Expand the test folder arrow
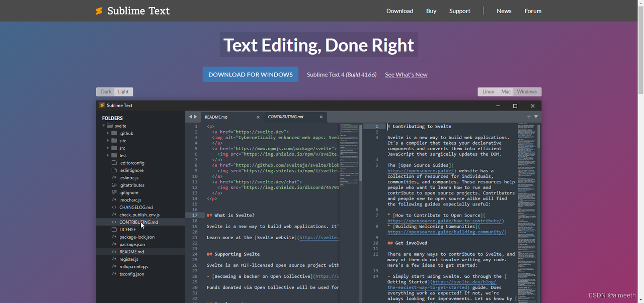This screenshot has height=303, width=644. point(108,156)
